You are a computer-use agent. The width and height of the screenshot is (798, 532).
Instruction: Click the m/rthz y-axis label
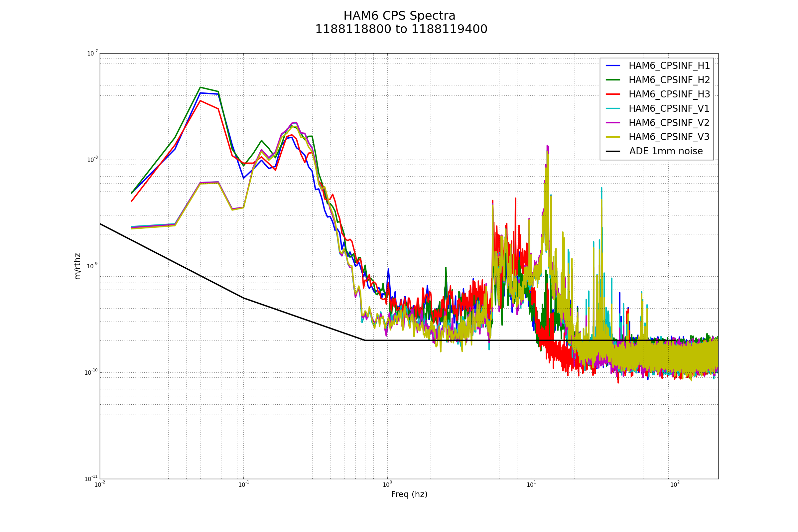(x=77, y=266)
